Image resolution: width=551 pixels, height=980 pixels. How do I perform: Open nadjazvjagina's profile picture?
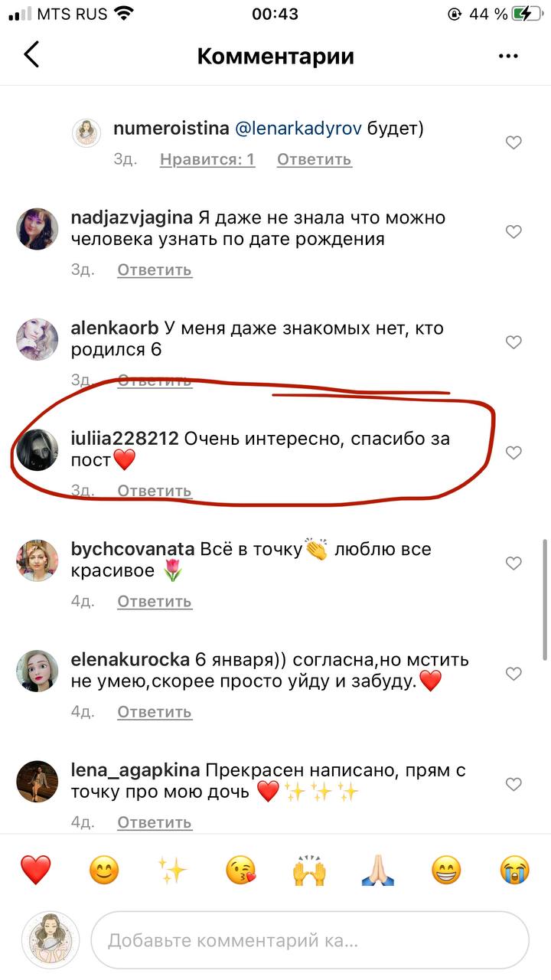(x=37, y=229)
